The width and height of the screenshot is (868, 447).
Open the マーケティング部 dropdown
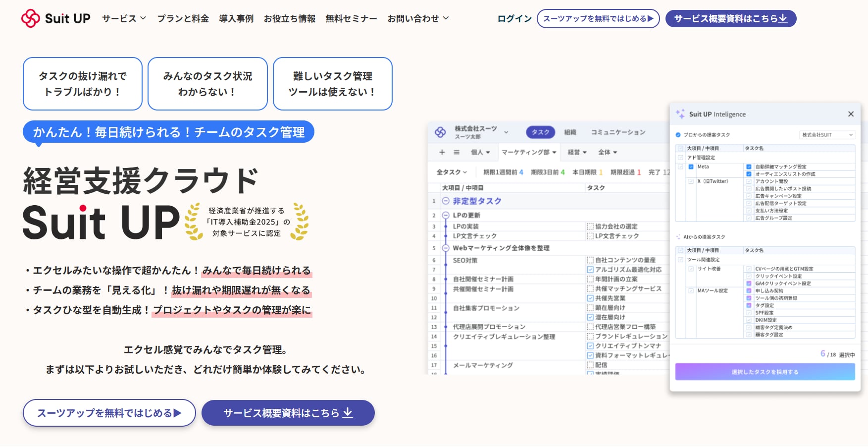pyautogui.click(x=529, y=152)
